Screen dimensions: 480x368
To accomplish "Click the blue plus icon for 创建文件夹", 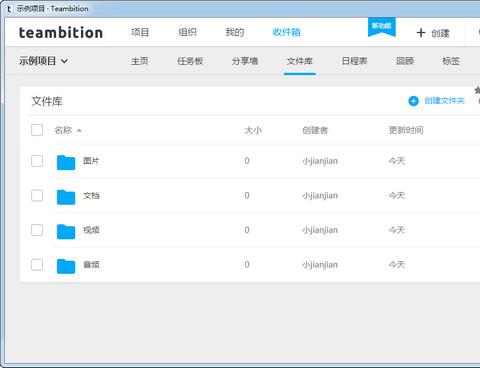I will point(413,101).
